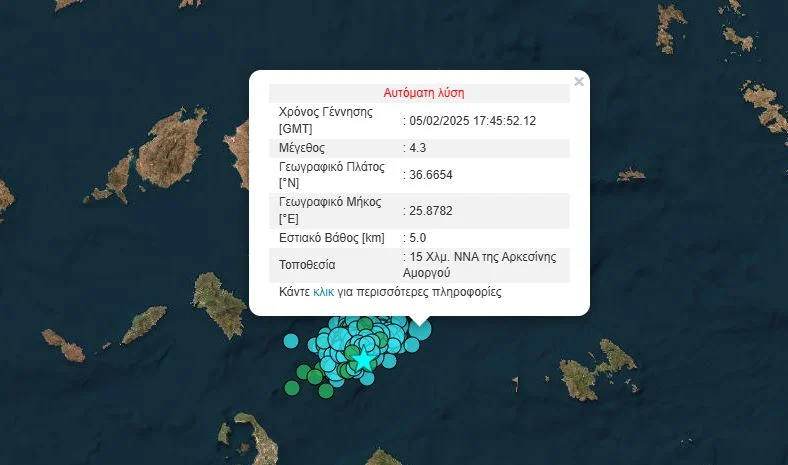Image resolution: width=788 pixels, height=465 pixels.
Task: Click cyan circle directly below the star
Action: [x=367, y=378]
